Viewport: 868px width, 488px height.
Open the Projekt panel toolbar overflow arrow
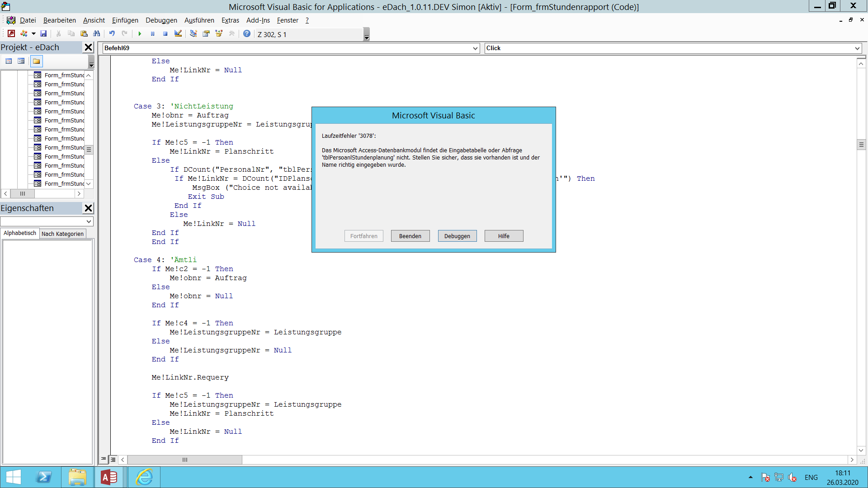[91, 61]
